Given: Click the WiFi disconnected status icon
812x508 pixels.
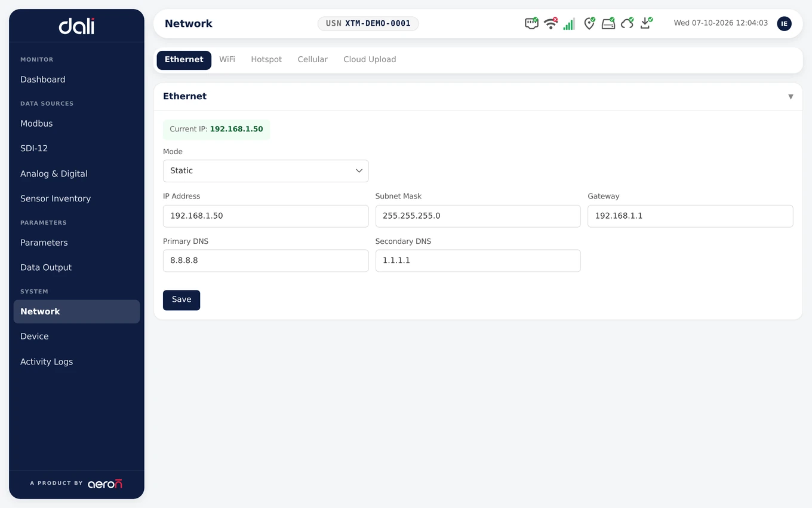Looking at the screenshot, I should pyautogui.click(x=550, y=24).
